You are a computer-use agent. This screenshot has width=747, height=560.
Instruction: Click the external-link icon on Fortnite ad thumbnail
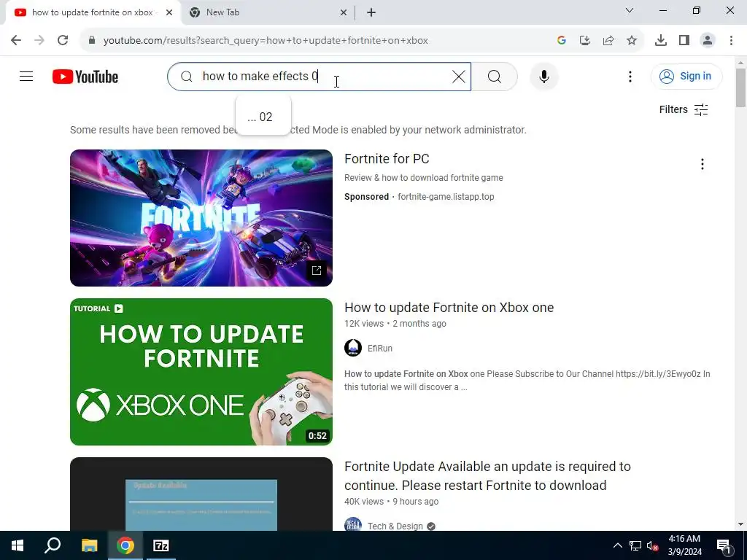click(317, 271)
